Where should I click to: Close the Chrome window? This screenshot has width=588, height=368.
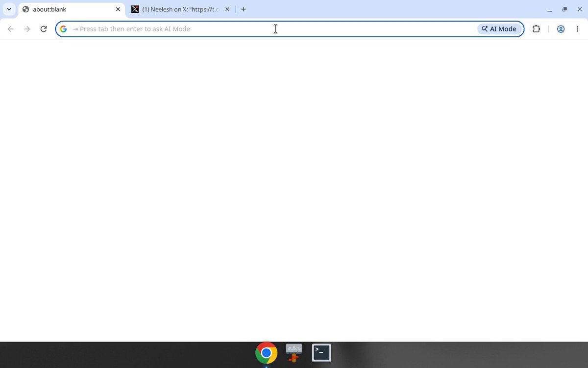point(579,9)
